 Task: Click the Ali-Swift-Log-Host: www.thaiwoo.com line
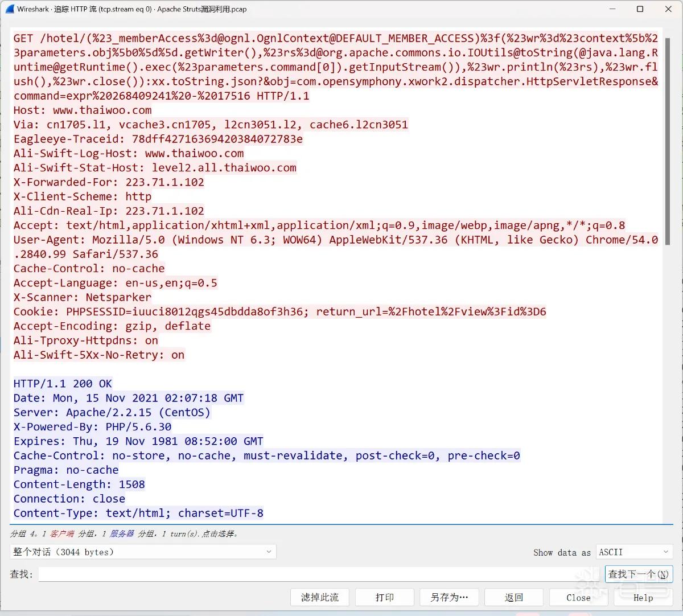129,153
